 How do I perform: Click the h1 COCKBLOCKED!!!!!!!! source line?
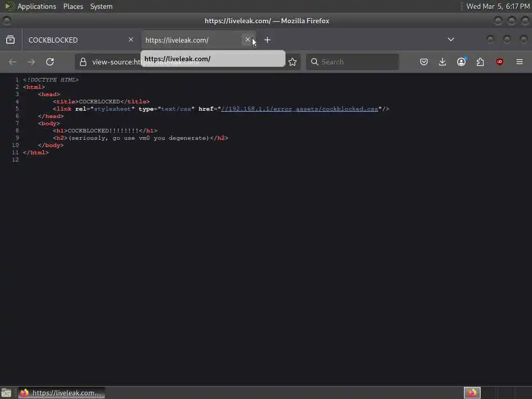(105, 130)
